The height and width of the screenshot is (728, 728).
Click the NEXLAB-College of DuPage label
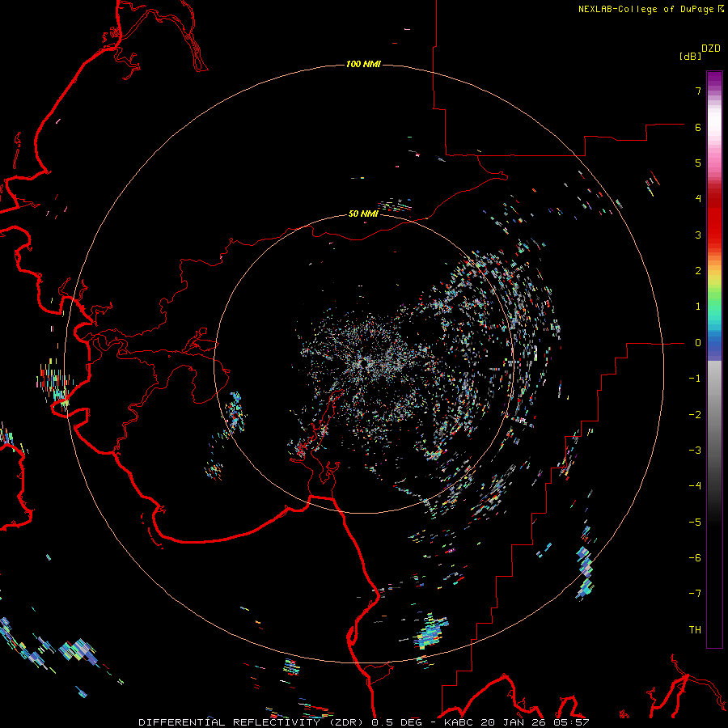point(646,9)
